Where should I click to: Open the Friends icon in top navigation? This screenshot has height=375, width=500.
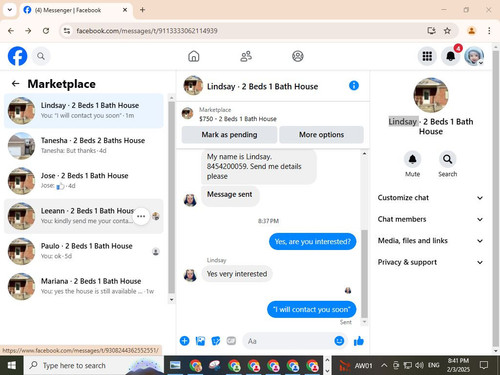tap(246, 56)
